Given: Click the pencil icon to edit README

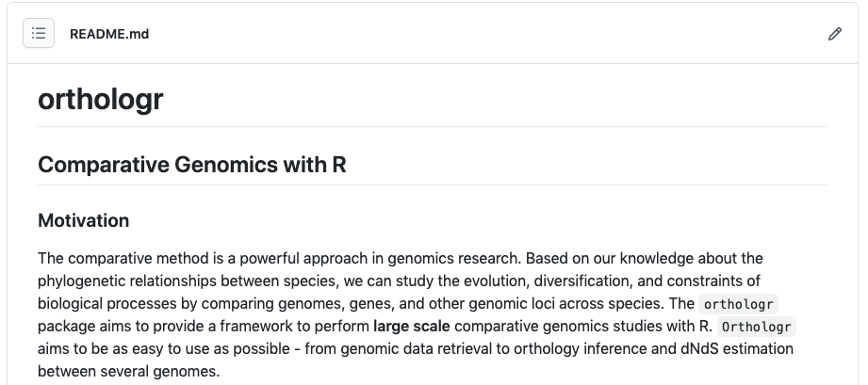Looking at the screenshot, I should (834, 34).
